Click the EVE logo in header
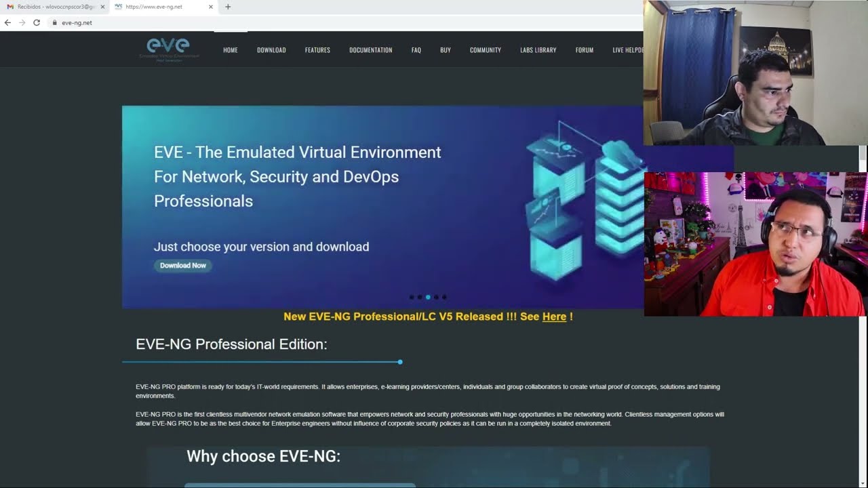 (168, 49)
